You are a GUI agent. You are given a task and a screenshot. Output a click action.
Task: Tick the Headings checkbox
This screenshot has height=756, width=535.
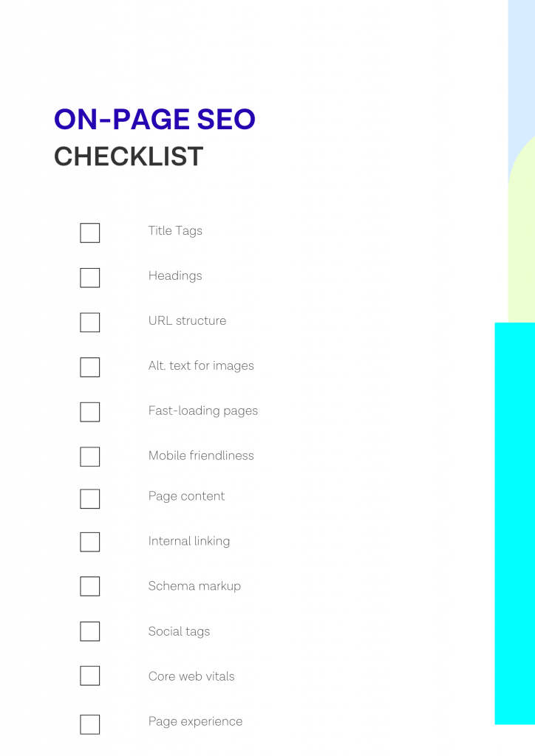click(x=89, y=278)
